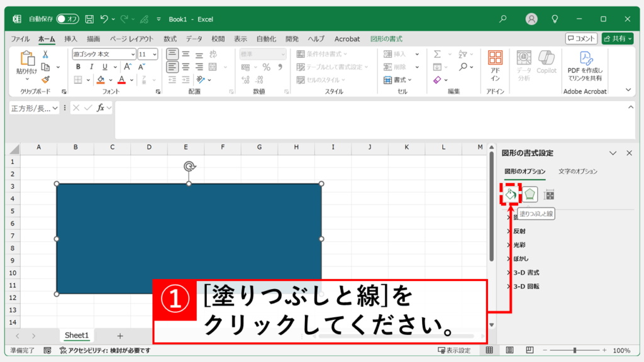
Task: Open Size & Properties icon in format pane
Action: click(x=549, y=195)
